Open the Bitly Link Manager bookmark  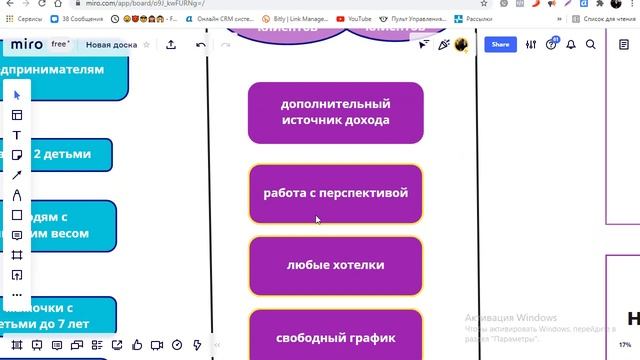[295, 19]
